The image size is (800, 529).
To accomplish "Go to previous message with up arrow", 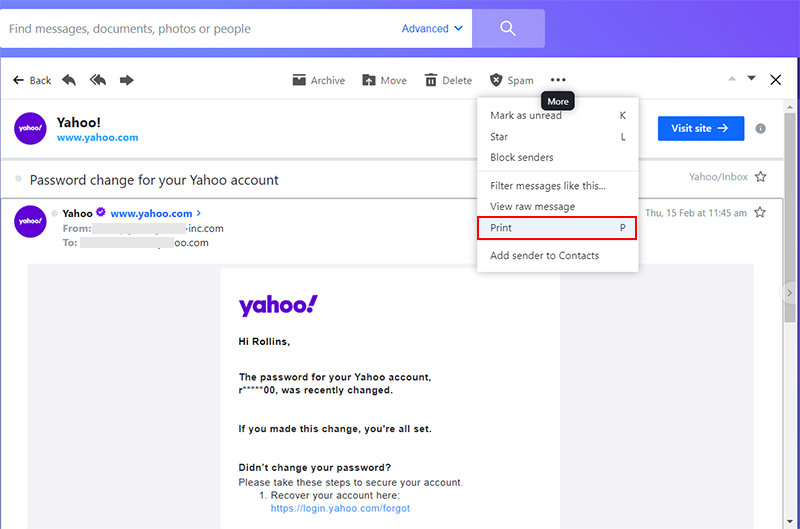I will [732, 79].
